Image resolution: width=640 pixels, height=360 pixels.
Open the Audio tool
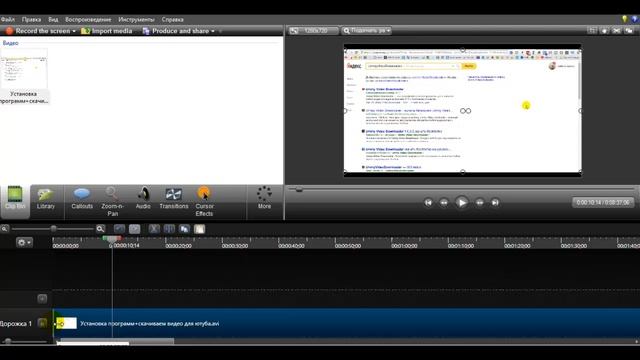(143, 198)
